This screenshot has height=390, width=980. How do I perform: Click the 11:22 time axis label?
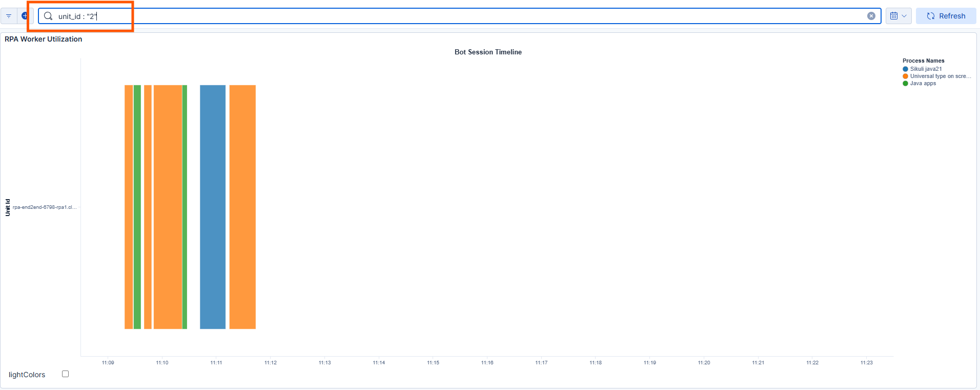(x=812, y=363)
